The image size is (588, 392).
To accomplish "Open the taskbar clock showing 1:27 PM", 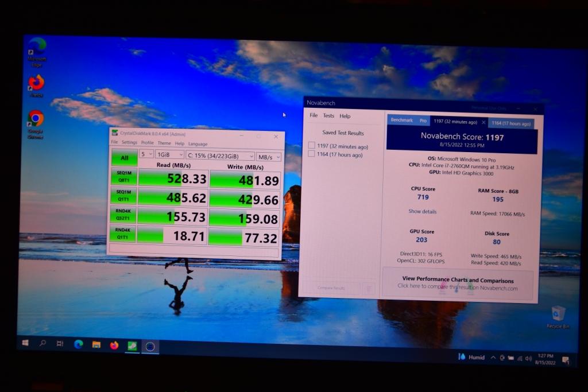I will coord(546,359).
